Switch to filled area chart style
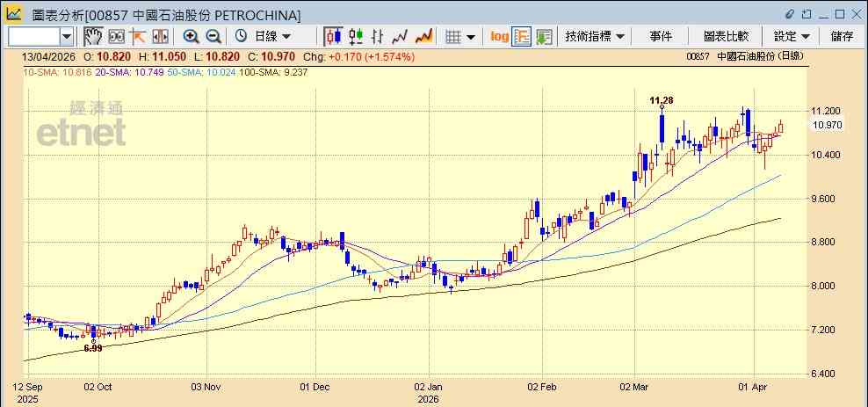 click(x=423, y=37)
